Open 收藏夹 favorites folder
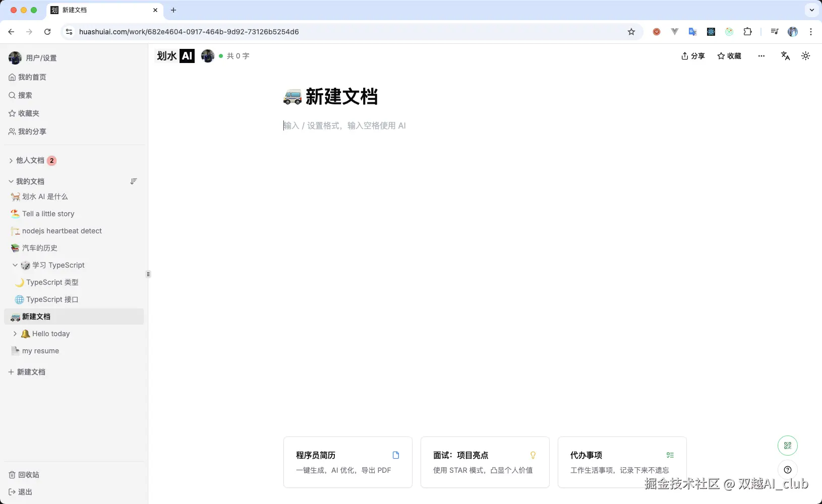822x504 pixels. pyautogui.click(x=24, y=113)
